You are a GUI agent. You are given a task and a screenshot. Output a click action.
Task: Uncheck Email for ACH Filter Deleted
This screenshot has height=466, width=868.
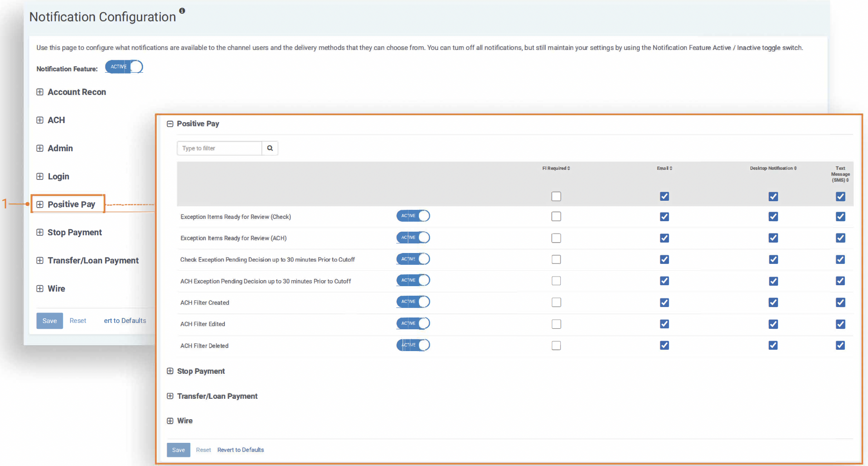pyautogui.click(x=664, y=346)
